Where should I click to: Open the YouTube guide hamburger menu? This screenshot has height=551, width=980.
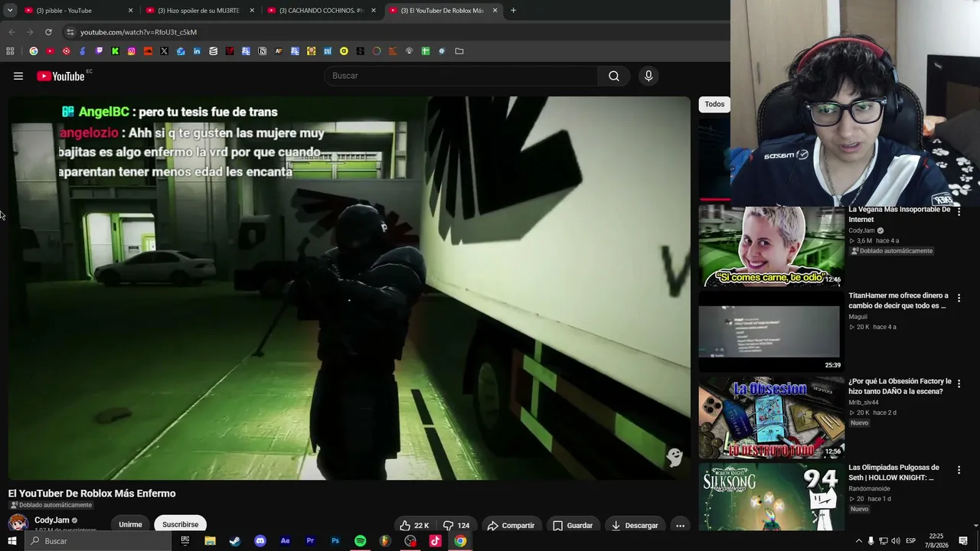[x=18, y=76]
